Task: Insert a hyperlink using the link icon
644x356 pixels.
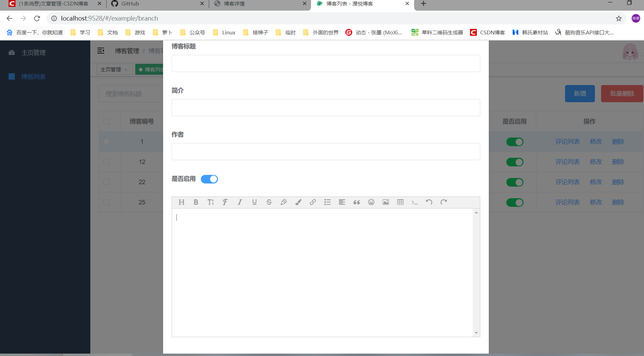Action: point(312,202)
